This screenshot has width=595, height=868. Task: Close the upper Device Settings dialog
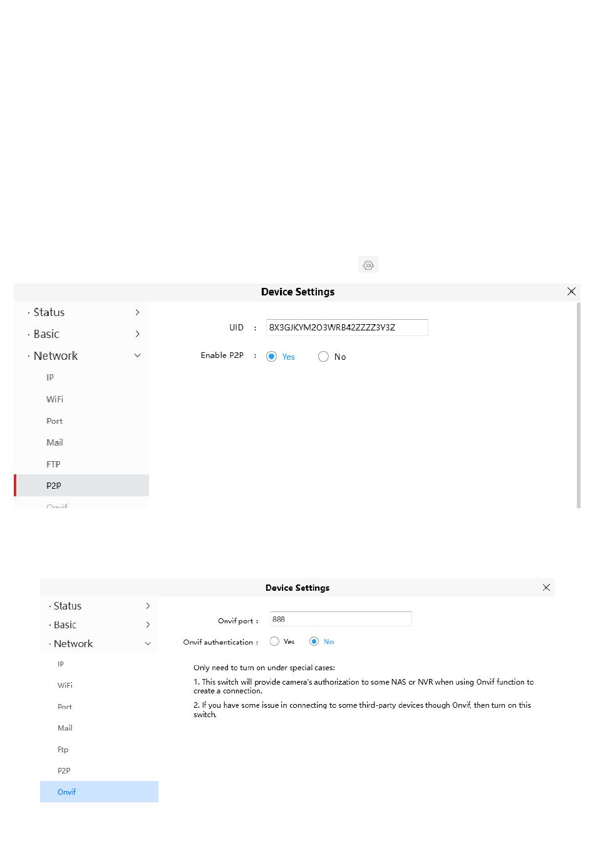pyautogui.click(x=571, y=292)
